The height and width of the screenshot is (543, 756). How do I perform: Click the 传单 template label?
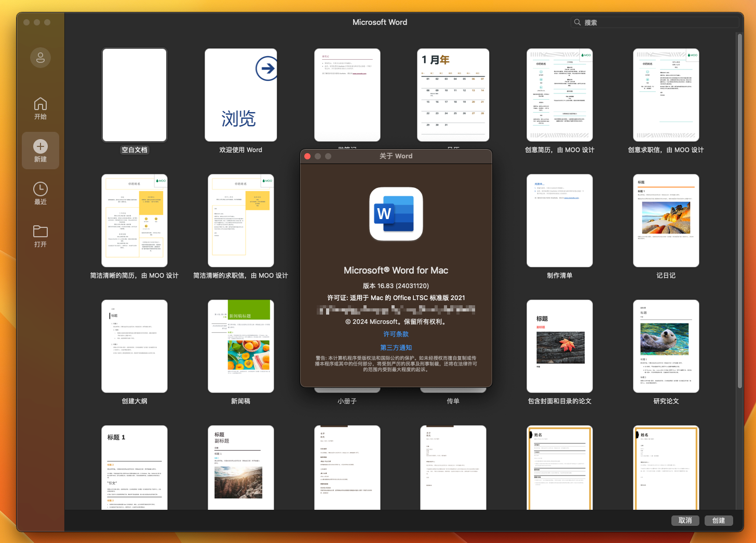coord(453,401)
